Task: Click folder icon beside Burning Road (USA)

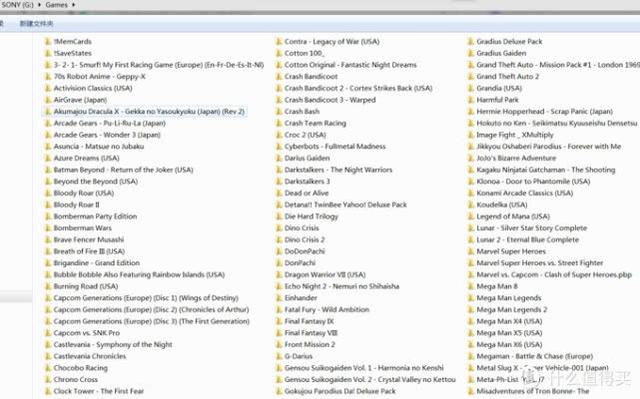Action: point(48,286)
